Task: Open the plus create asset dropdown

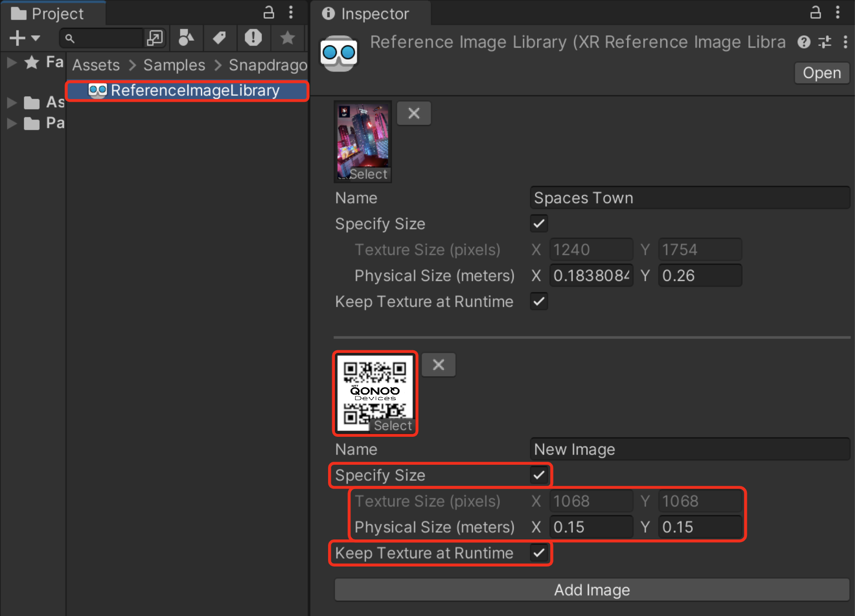Action: point(25,38)
